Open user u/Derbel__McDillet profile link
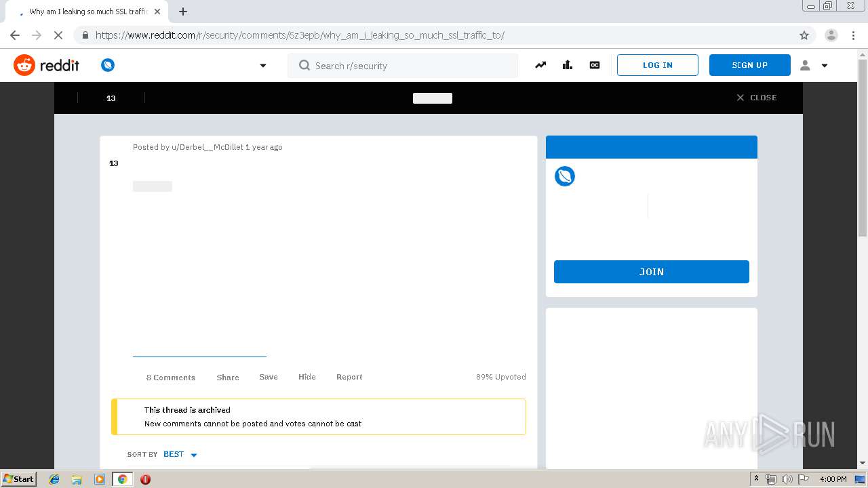 tap(207, 147)
